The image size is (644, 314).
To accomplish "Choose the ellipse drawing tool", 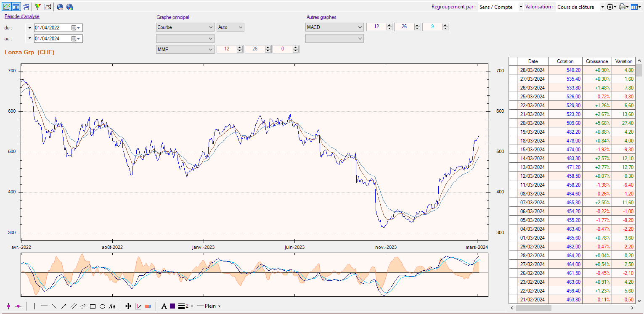I will click(x=102, y=306).
